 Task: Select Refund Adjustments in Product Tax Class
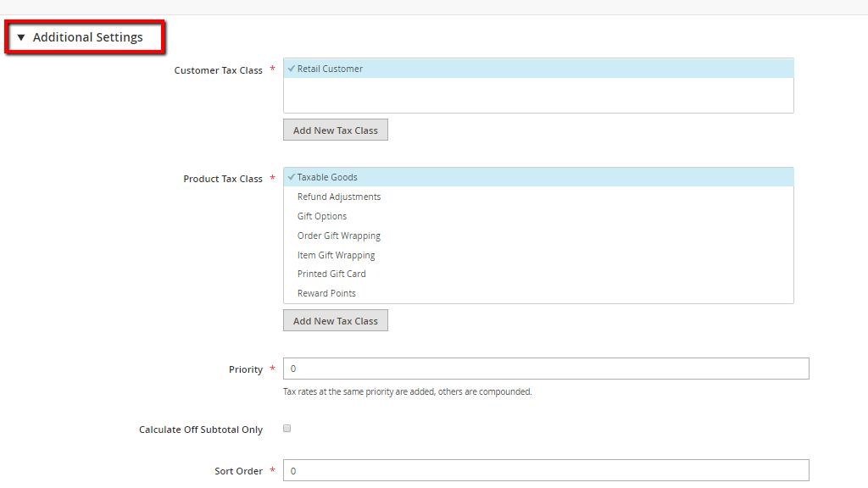(x=338, y=196)
